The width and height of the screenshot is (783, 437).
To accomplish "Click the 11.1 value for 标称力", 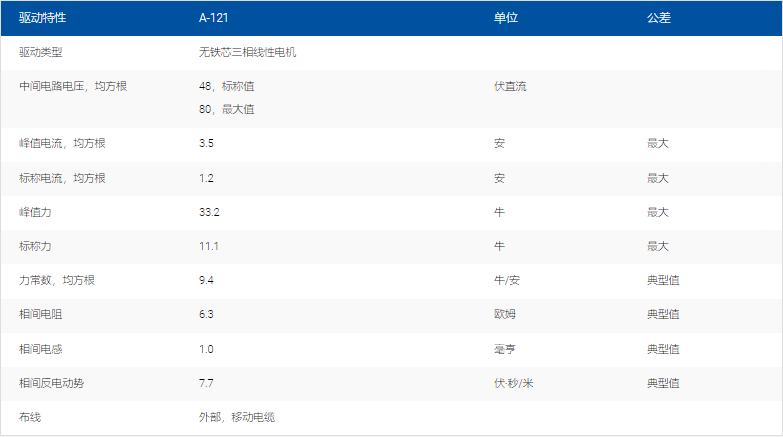I will click(x=208, y=246).
